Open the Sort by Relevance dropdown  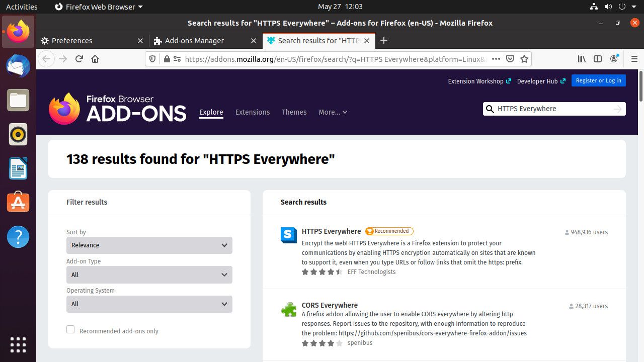coord(149,245)
